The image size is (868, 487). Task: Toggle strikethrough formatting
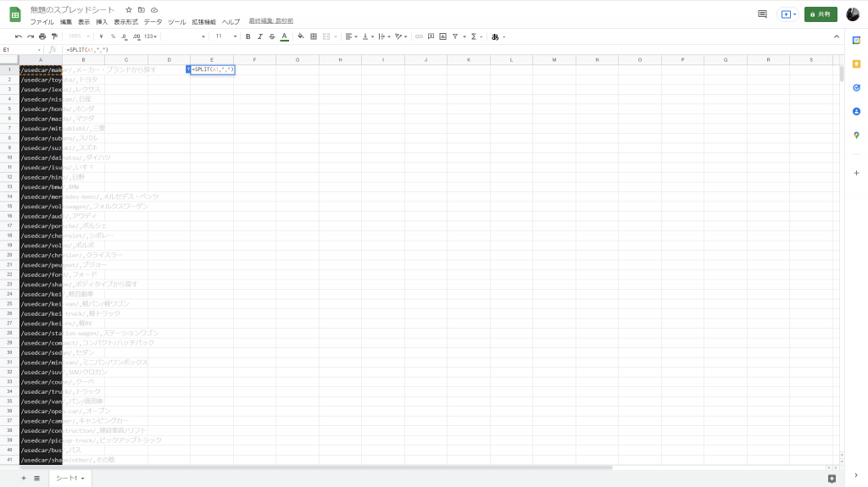click(x=272, y=36)
